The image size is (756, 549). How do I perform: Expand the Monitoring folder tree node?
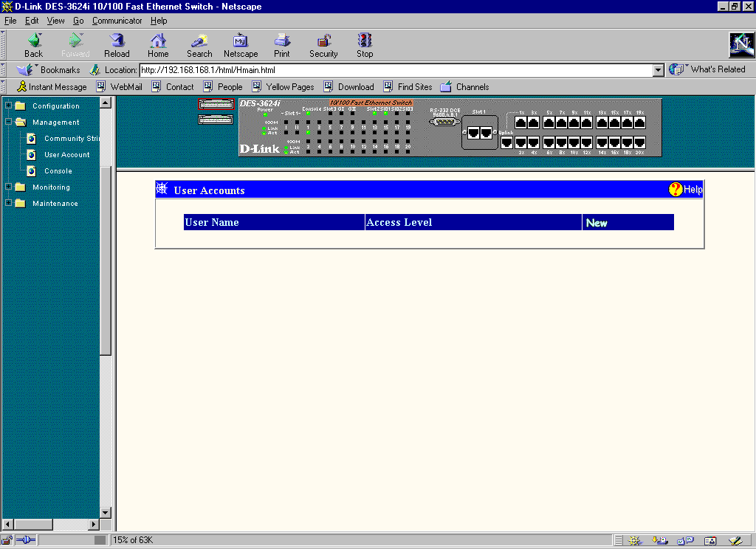point(9,187)
